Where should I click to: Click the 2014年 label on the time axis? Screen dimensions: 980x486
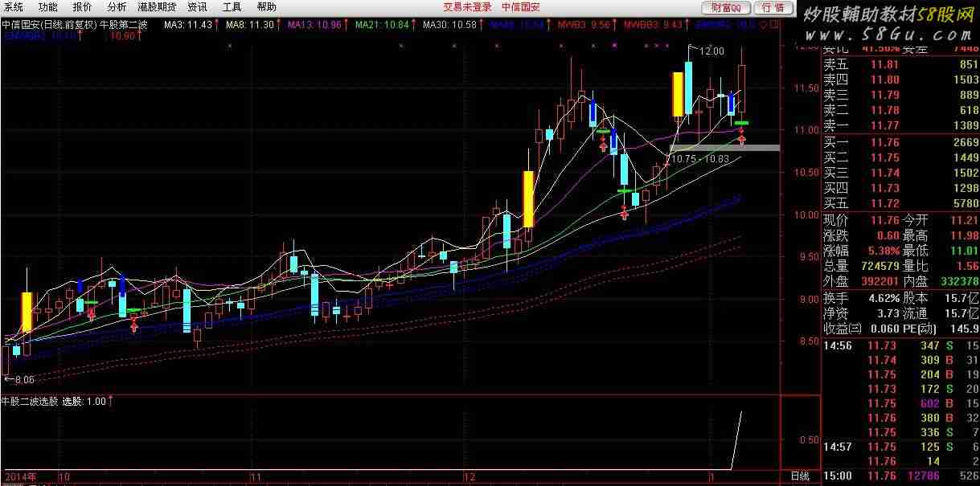tap(20, 477)
